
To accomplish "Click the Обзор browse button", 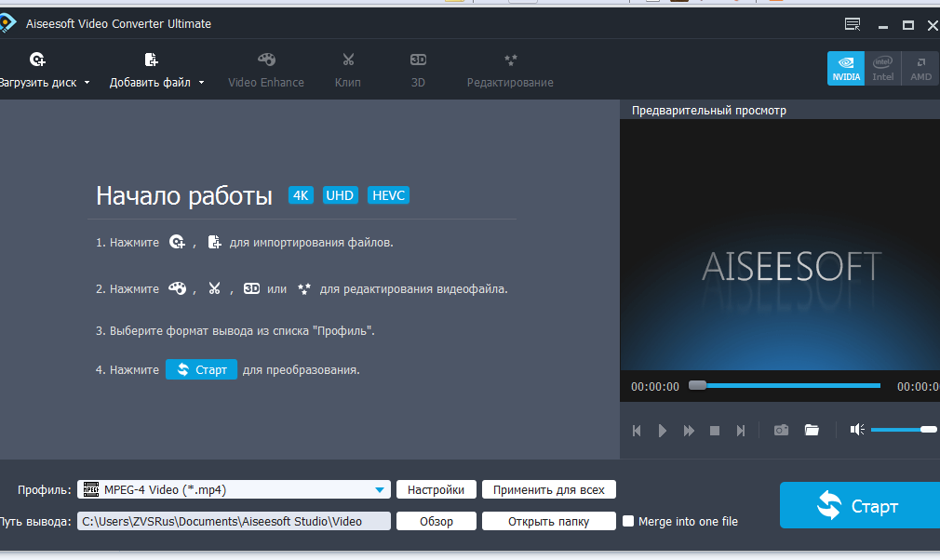I will point(436,521).
